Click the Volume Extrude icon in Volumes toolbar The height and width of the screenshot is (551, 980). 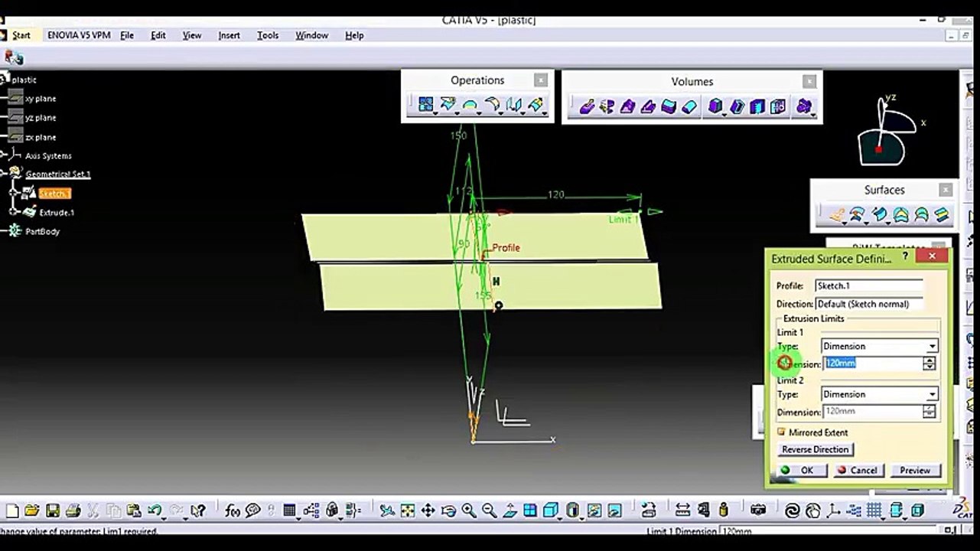587,106
